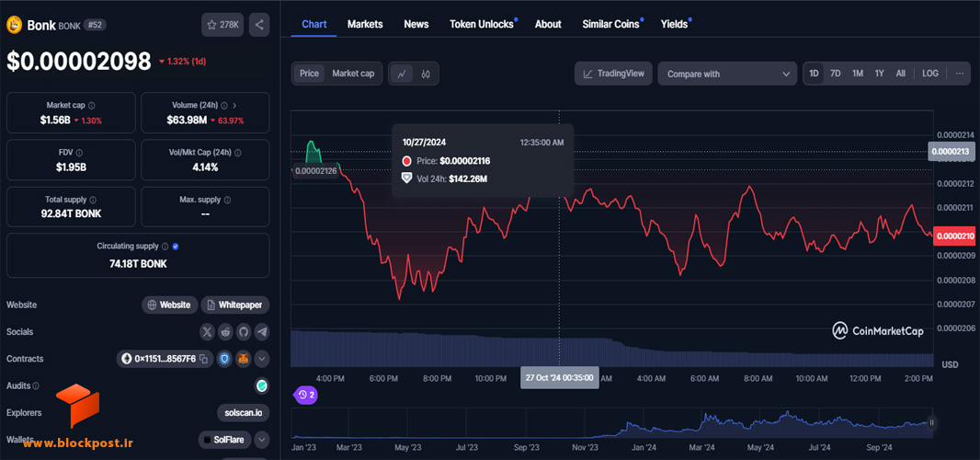The width and height of the screenshot is (980, 460).
Task: Click the 74.18T BONK circulating supply
Action: (138, 263)
